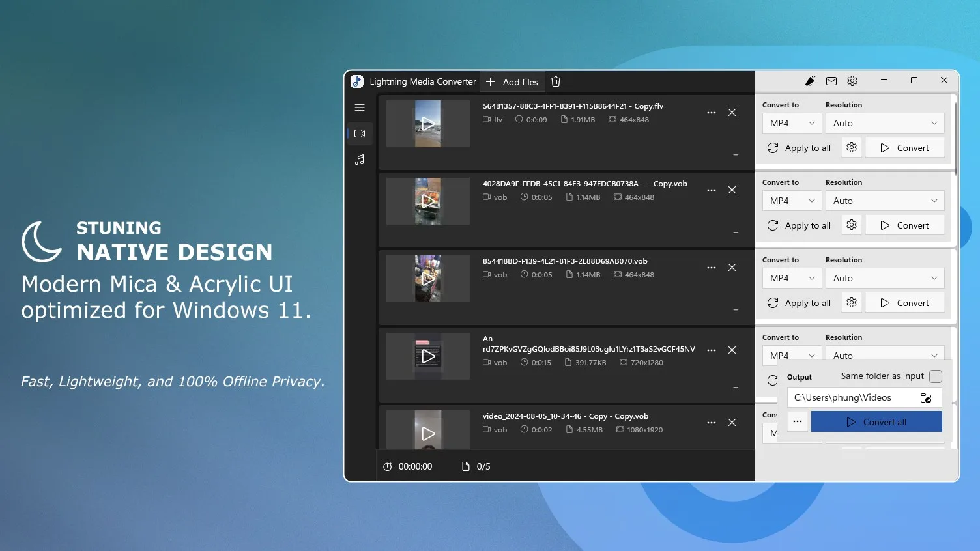Collapse the 4028DA9F vob item dash

pyautogui.click(x=736, y=233)
